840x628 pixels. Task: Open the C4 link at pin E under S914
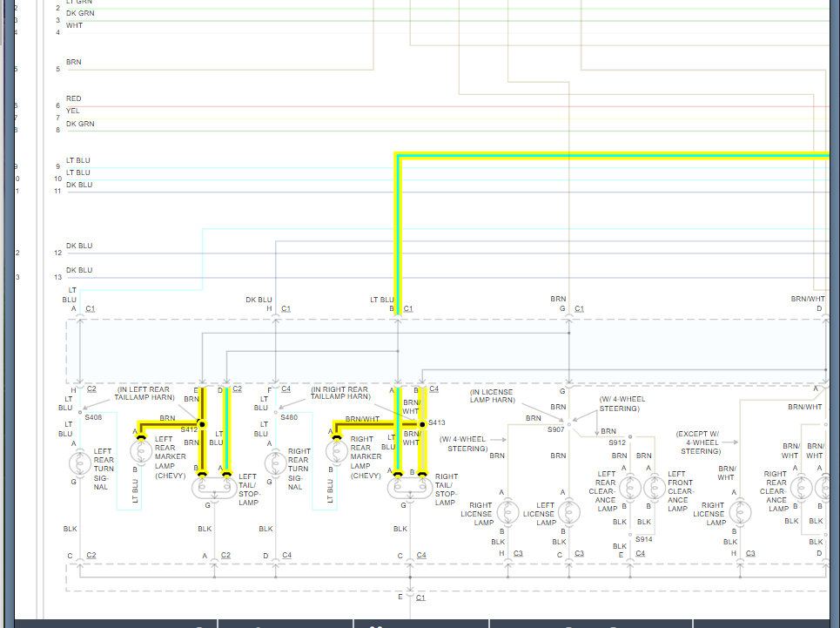(x=640, y=553)
